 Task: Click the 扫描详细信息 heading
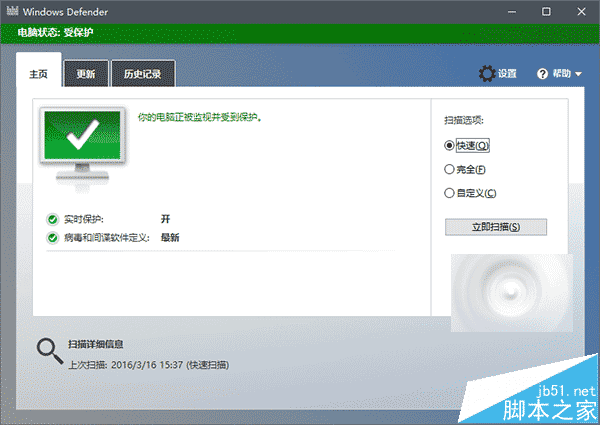[96, 344]
